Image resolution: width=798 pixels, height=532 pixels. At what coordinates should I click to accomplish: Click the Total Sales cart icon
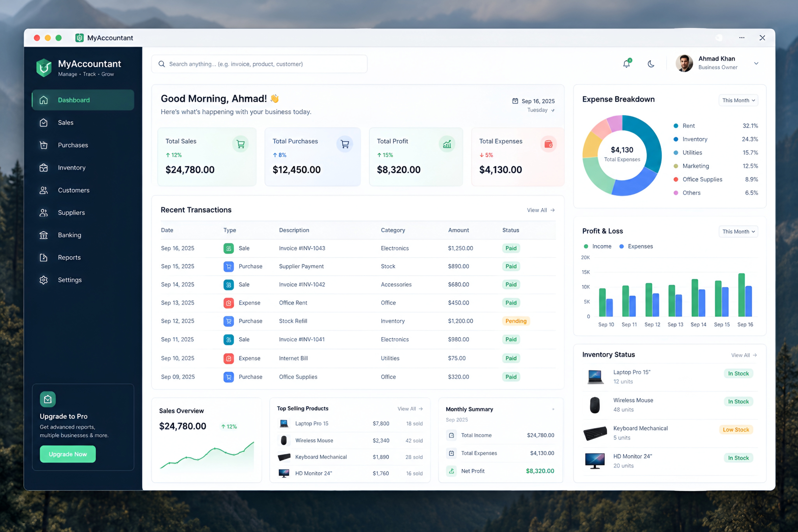[240, 144]
